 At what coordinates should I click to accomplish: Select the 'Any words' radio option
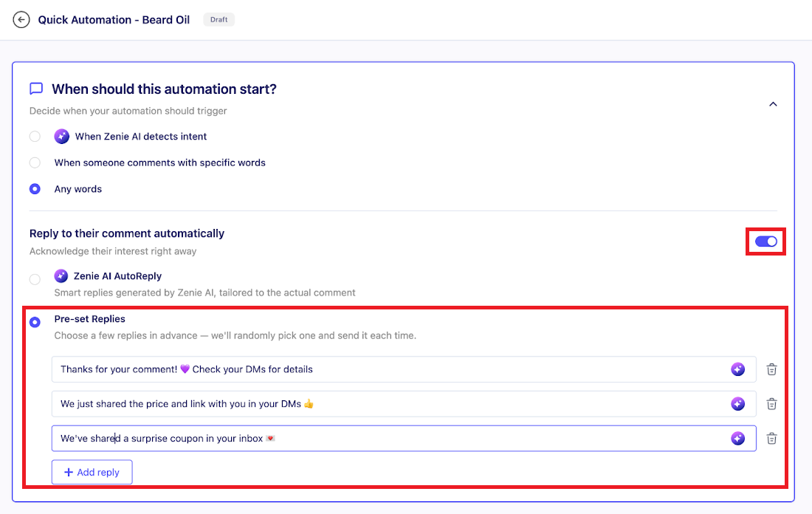coord(35,189)
